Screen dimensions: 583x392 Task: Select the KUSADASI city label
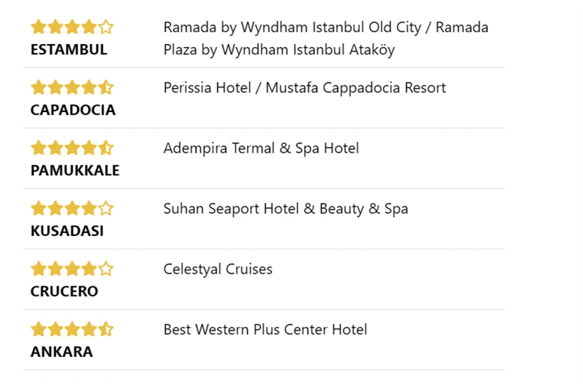click(x=67, y=231)
